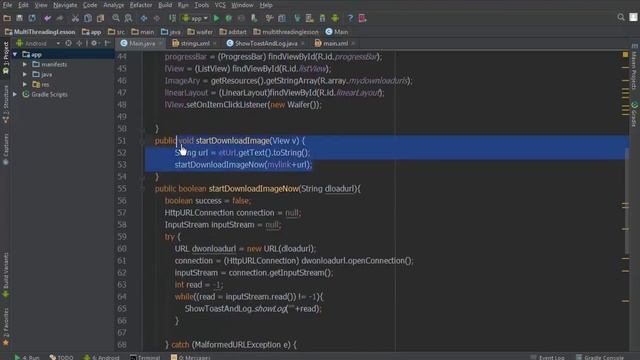Click the Copy toolbar icon
Viewport: 640px width, 360px height.
tap(88, 18)
